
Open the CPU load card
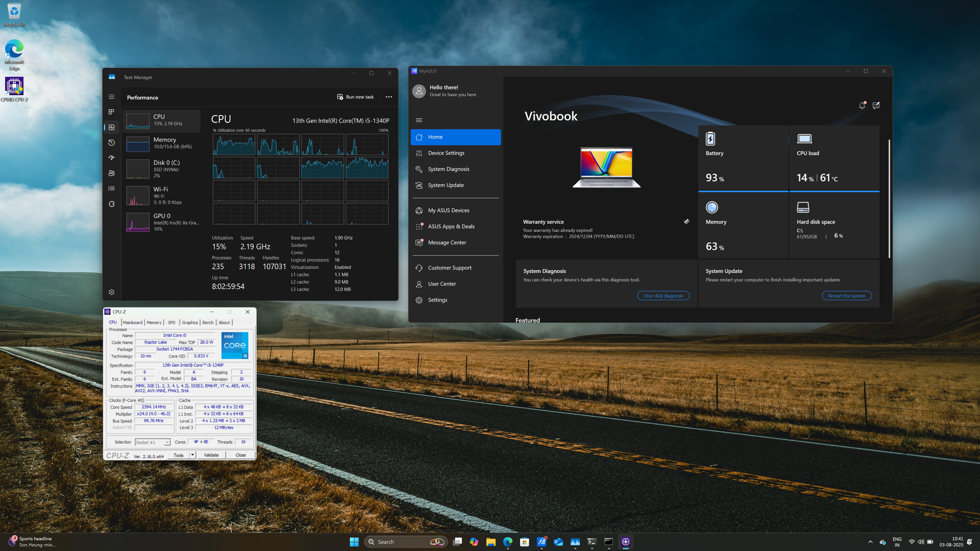(x=834, y=158)
